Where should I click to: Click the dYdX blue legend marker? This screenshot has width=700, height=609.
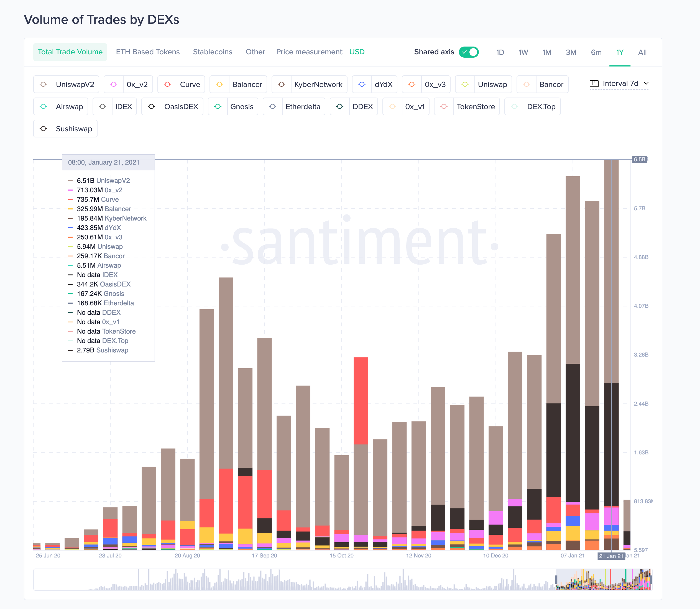(x=362, y=84)
